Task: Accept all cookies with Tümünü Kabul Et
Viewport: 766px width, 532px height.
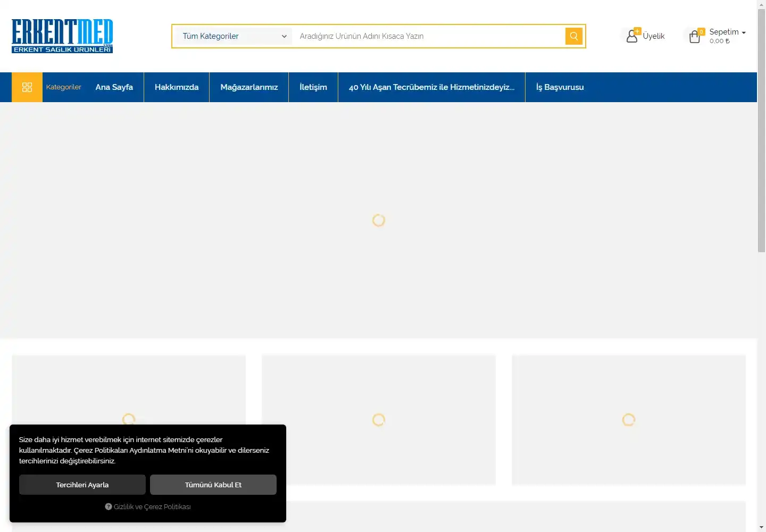Action: 213,485
